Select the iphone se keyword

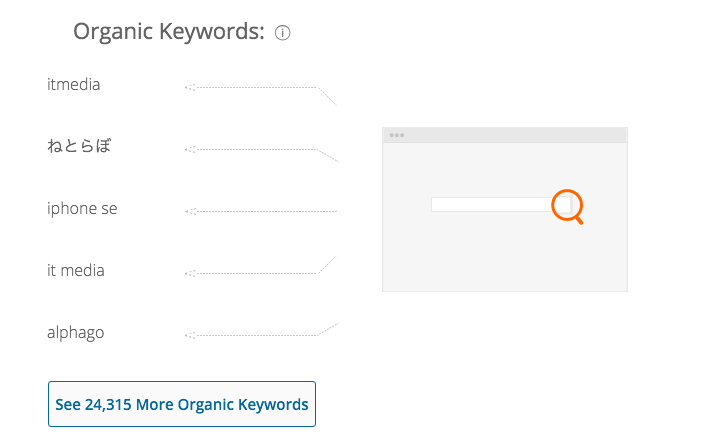coord(82,209)
